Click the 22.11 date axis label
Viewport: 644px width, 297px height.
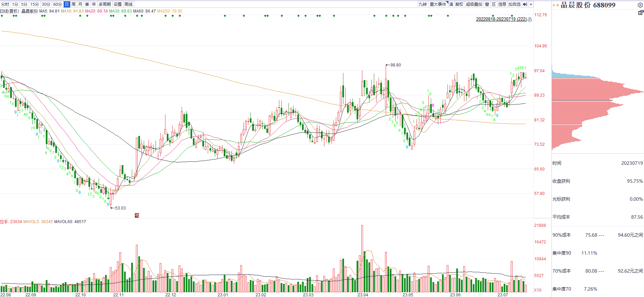(x=118, y=295)
